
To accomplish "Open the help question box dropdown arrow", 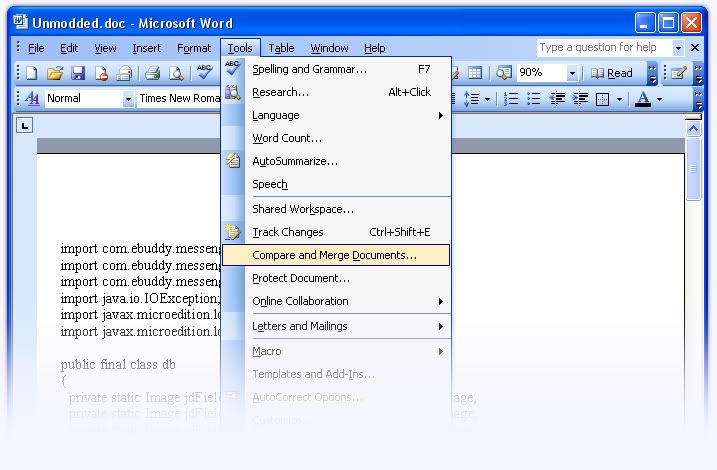I will [678, 48].
